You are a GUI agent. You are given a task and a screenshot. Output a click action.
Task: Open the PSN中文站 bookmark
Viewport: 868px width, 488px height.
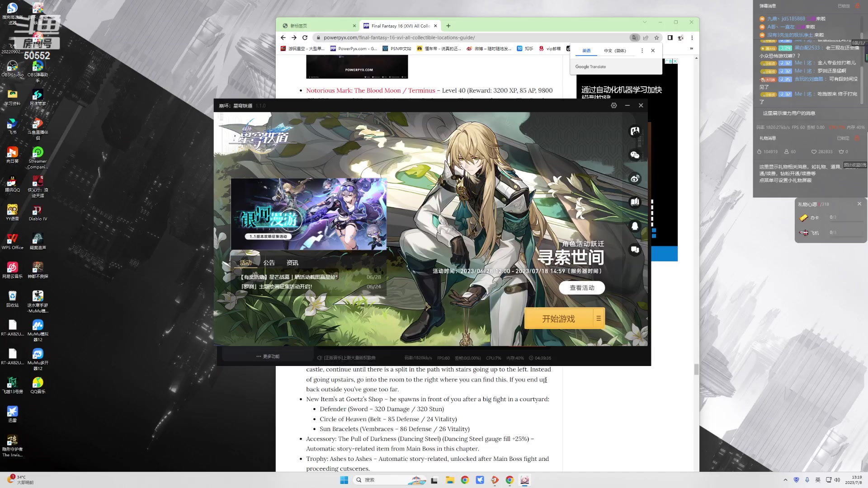click(397, 48)
